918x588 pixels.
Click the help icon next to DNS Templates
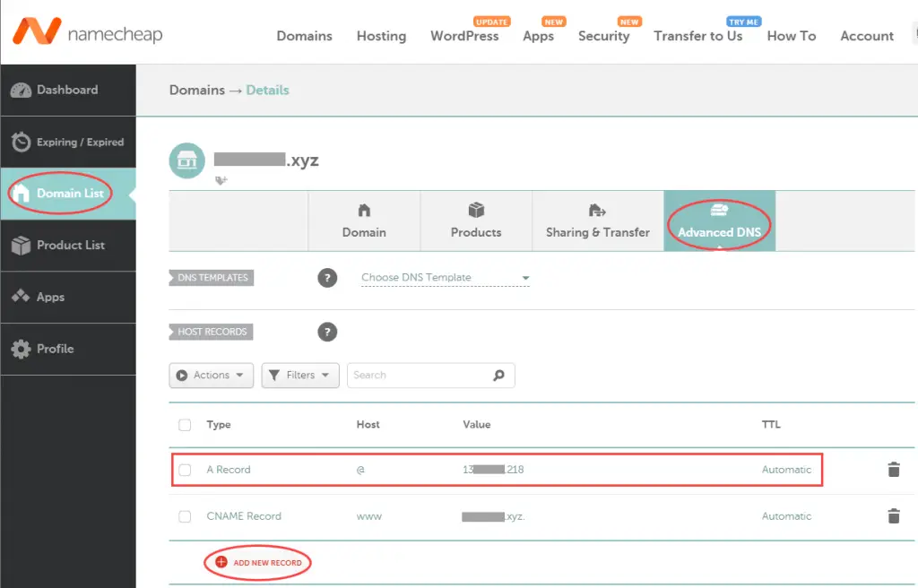point(327,278)
